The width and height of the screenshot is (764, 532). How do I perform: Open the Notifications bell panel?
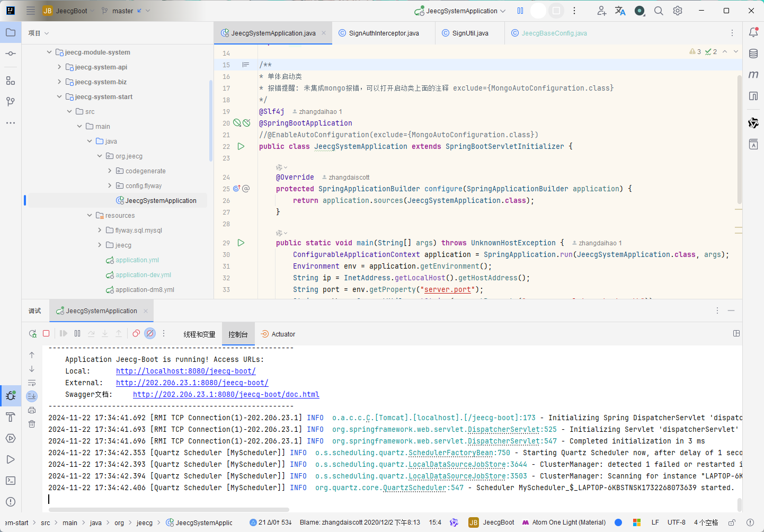coord(753,32)
